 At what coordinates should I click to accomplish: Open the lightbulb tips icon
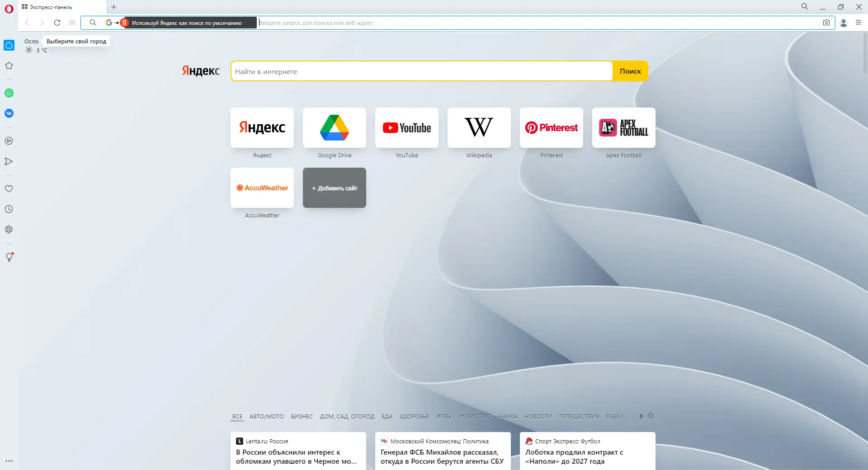9,257
